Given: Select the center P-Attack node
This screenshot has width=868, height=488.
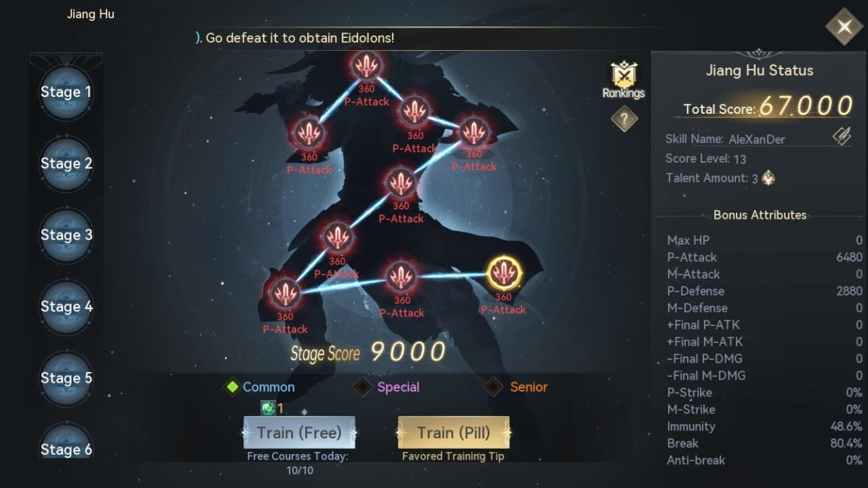Looking at the screenshot, I should (401, 184).
